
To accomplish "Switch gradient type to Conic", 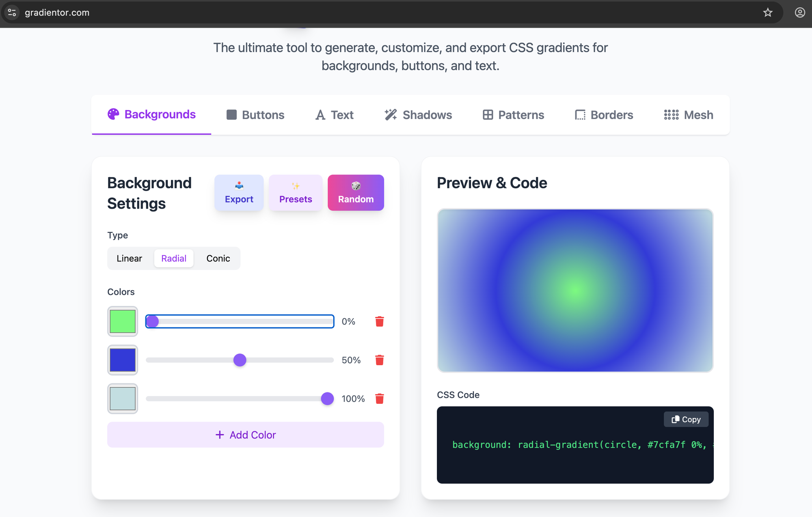I will coord(218,258).
